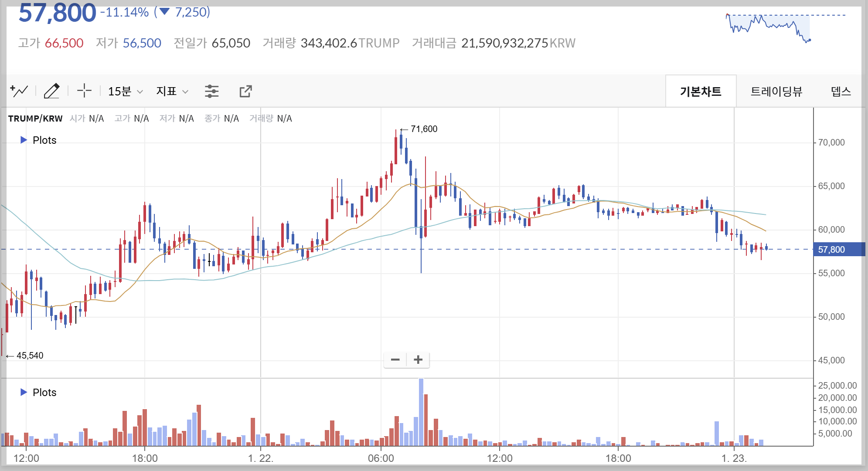Switch to the 트레이딩뷰 tab

(x=776, y=91)
